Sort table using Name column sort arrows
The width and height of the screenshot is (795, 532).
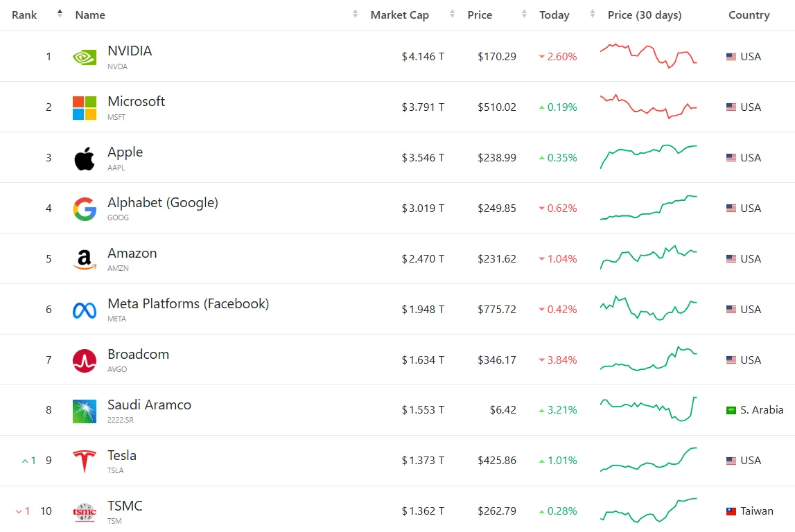point(355,14)
